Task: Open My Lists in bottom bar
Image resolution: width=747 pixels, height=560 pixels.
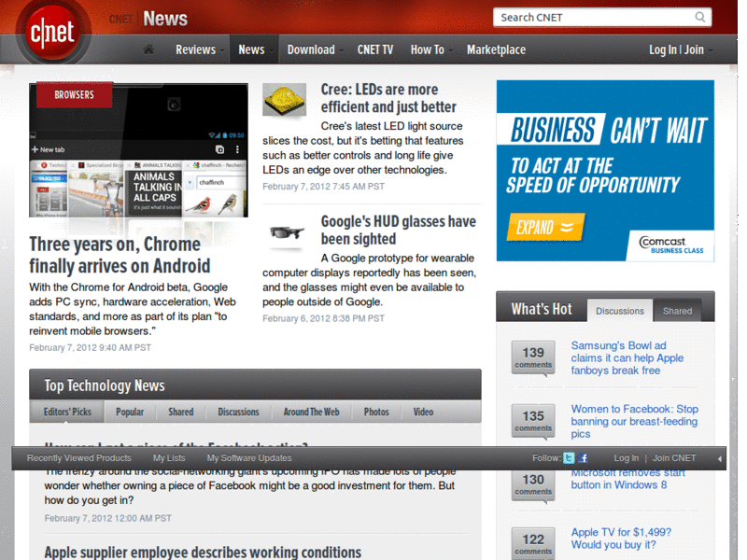Action: coord(169,458)
